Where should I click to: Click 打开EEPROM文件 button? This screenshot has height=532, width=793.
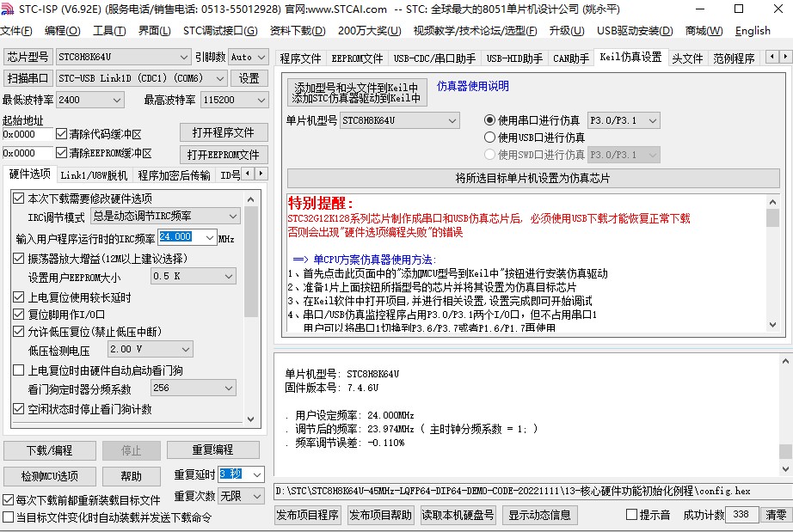click(224, 154)
